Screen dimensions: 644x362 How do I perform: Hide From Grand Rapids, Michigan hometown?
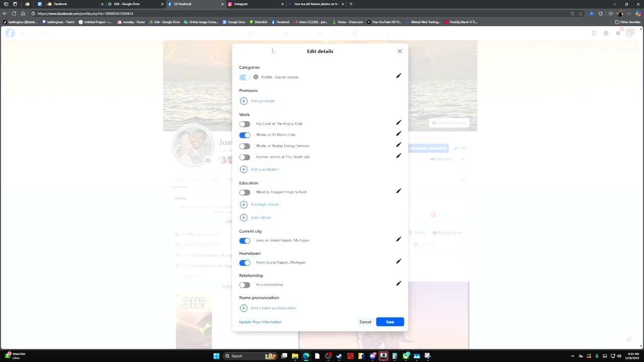click(245, 262)
